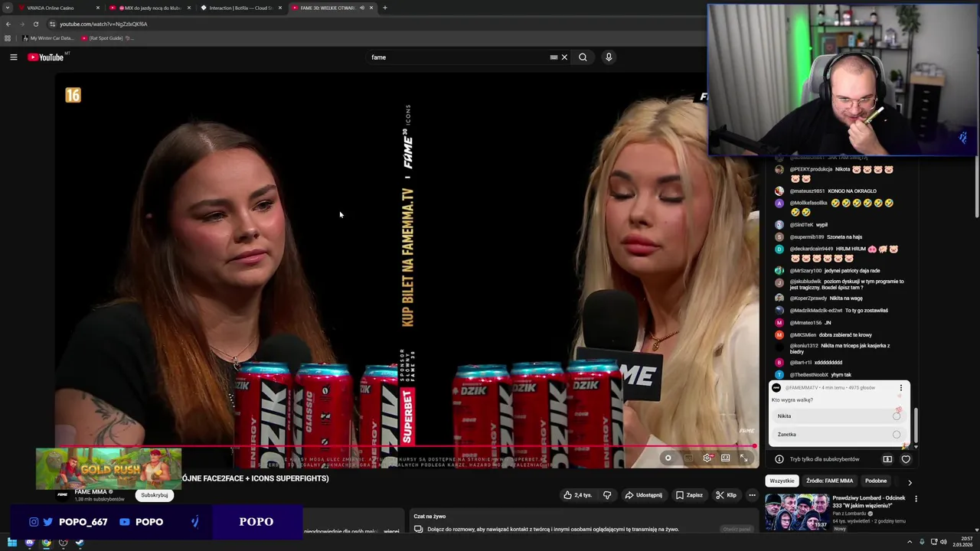Enter fullscreen with the player icon
The height and width of the screenshot is (551, 980).
pyautogui.click(x=743, y=458)
